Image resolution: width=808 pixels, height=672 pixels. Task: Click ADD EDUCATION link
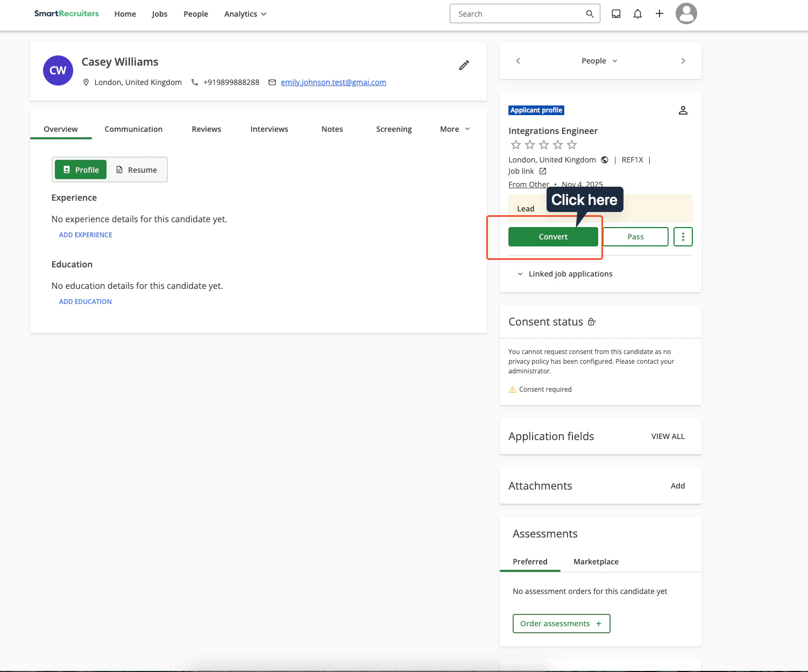click(86, 302)
